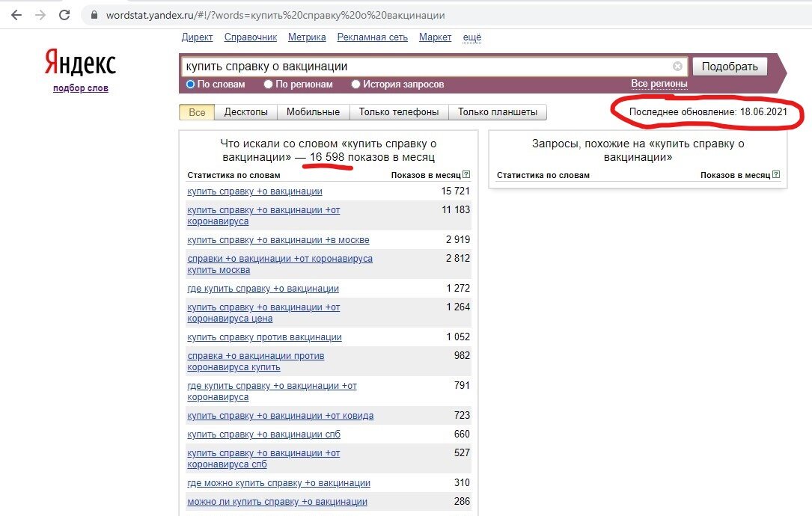Open the 'Метрика' link
Image resolution: width=812 pixels, height=516 pixels.
pyautogui.click(x=307, y=37)
